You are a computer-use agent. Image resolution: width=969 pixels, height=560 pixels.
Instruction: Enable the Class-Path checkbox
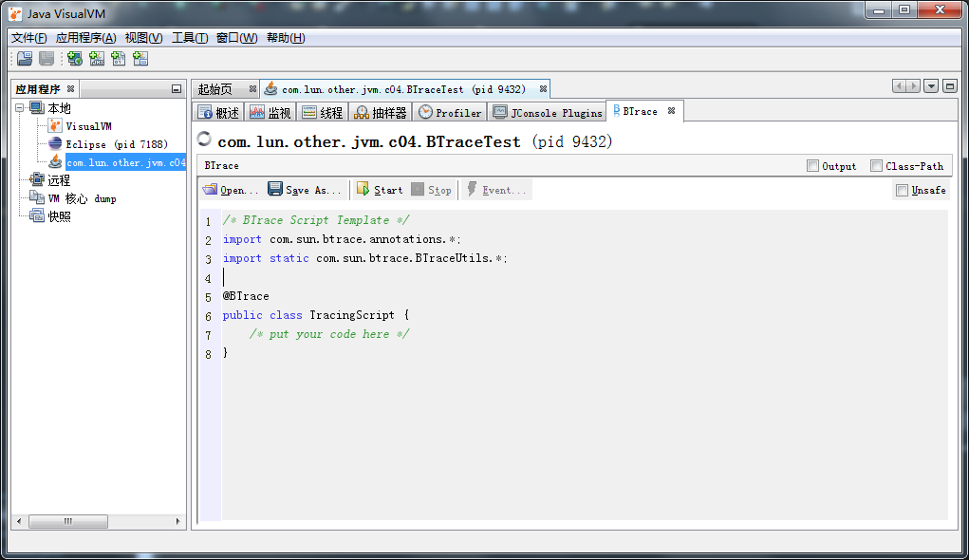click(x=876, y=166)
